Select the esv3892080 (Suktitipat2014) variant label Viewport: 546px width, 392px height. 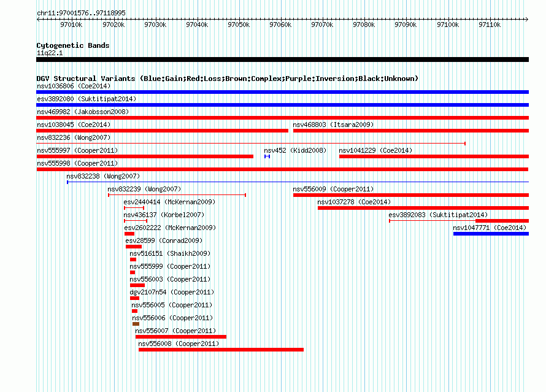tap(87, 99)
